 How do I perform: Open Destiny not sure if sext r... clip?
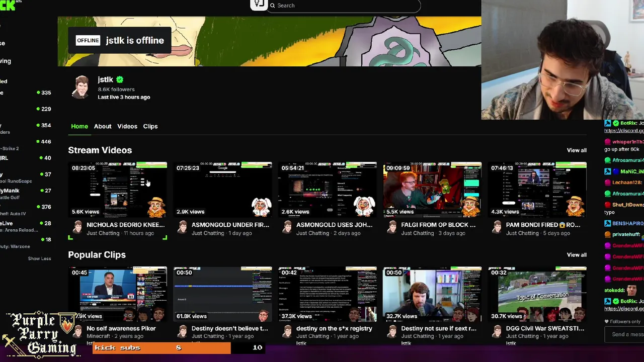click(438, 328)
